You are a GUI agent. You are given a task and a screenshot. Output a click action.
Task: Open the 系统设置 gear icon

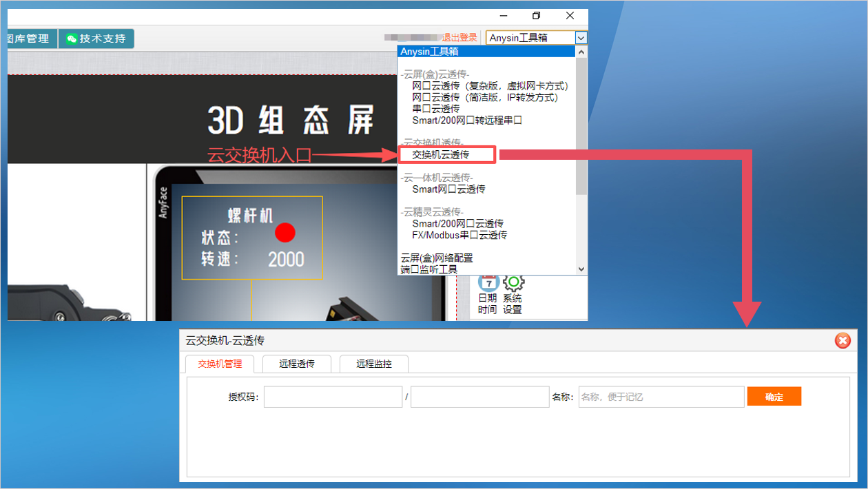click(x=513, y=282)
